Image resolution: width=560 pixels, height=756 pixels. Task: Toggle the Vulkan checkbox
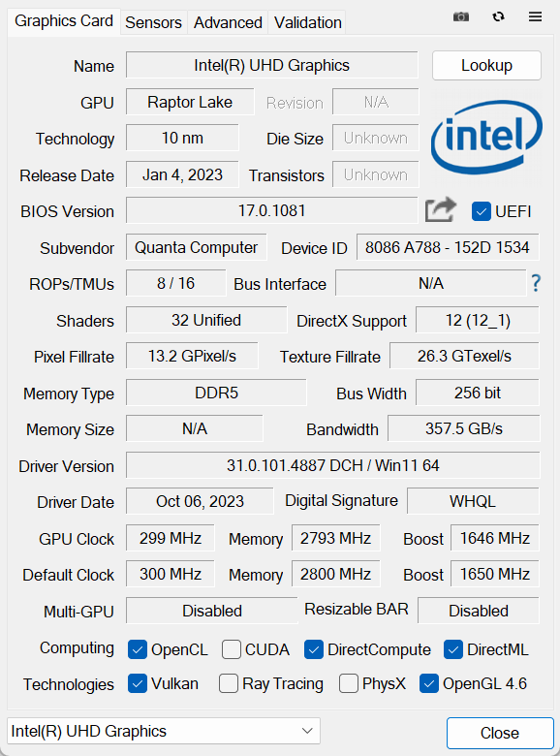[138, 683]
